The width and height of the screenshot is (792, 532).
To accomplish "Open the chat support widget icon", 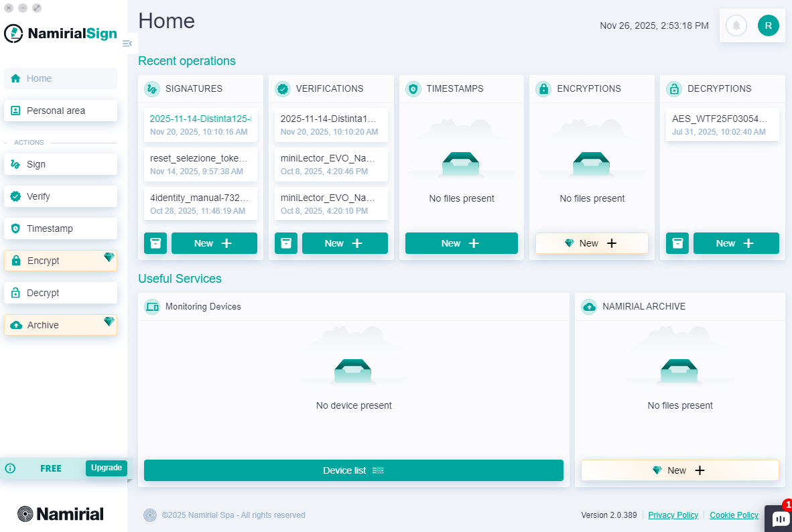I will point(779,519).
